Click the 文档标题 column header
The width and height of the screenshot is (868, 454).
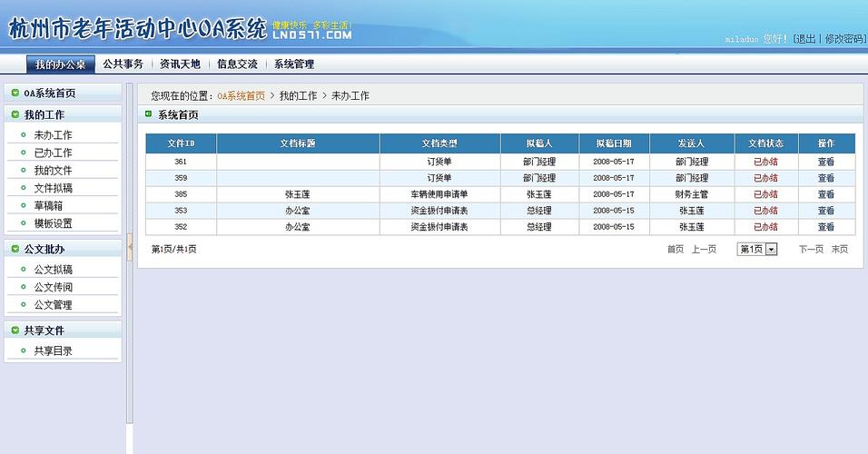tap(298, 143)
